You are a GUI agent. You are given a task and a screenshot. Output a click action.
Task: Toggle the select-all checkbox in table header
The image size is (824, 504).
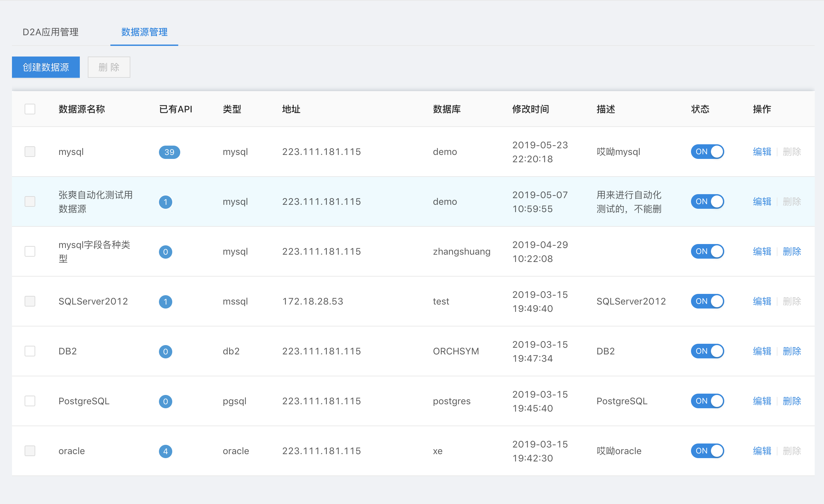(30, 109)
